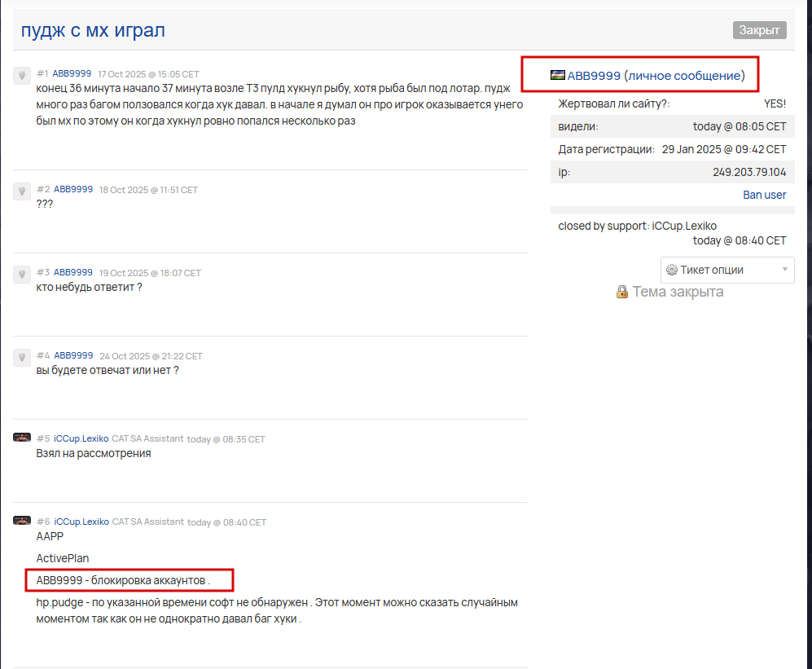Click closed by support: iCCup.Lexiko text
Viewport: 812px width, 669px height.
point(638,226)
